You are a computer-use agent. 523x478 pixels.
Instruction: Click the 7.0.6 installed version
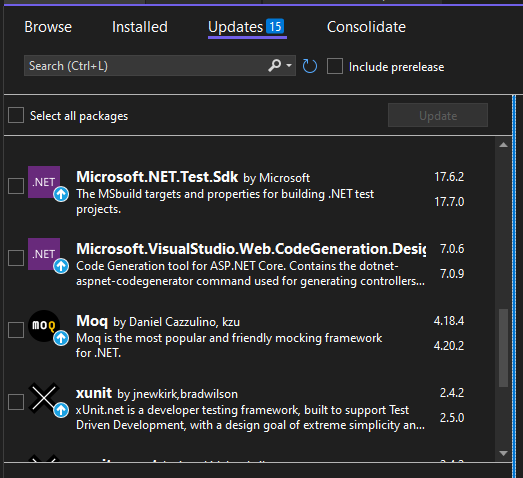[x=452, y=249]
